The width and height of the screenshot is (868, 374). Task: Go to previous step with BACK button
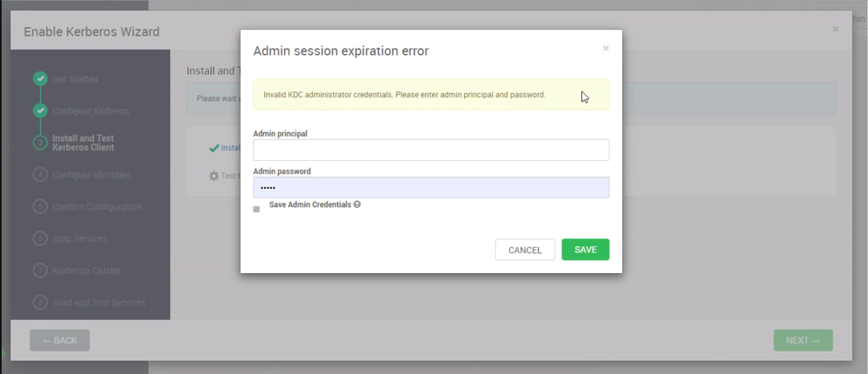coord(60,340)
